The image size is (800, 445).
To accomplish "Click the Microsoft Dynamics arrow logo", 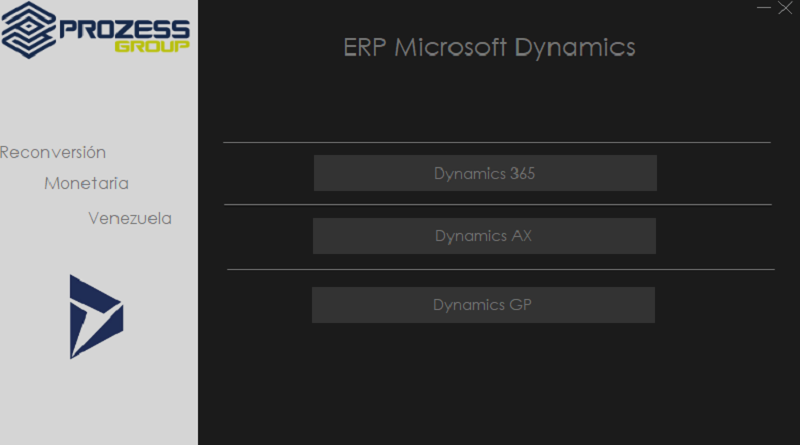I will click(x=96, y=317).
